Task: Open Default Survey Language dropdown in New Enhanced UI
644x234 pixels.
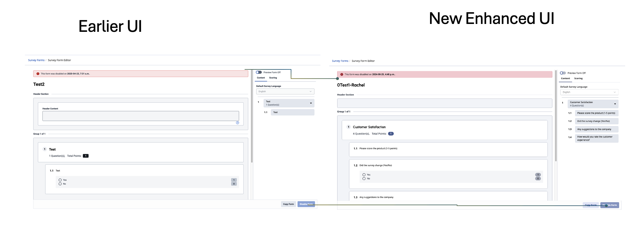Action: tap(589, 92)
